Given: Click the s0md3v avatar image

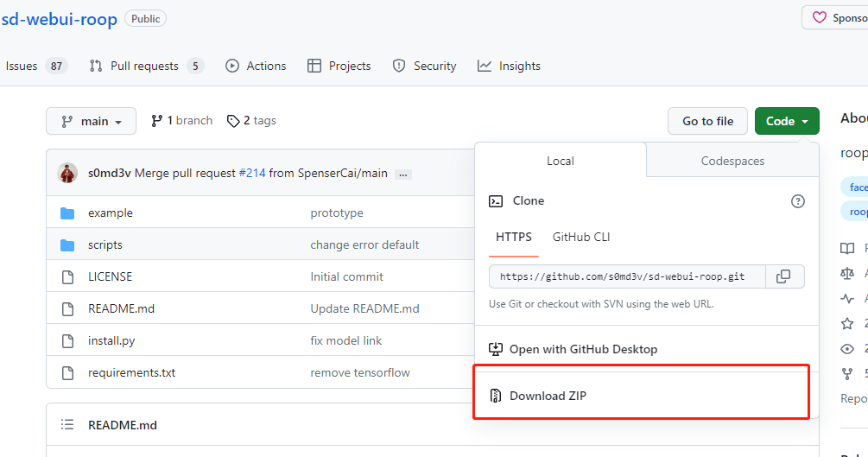Looking at the screenshot, I should [67, 173].
